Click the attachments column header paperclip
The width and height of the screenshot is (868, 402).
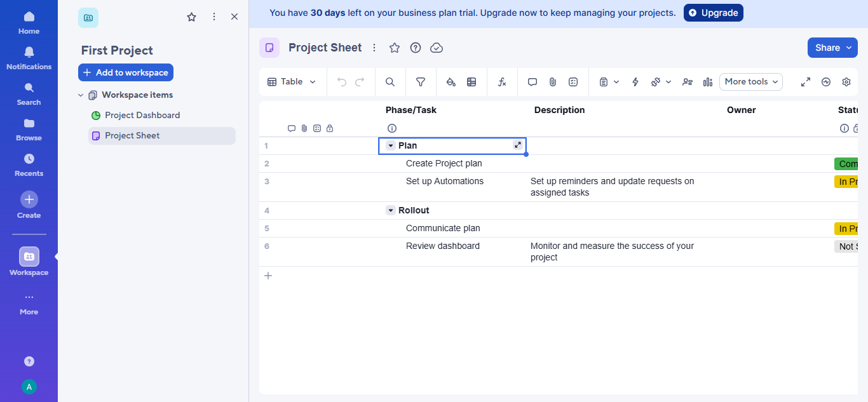point(304,128)
